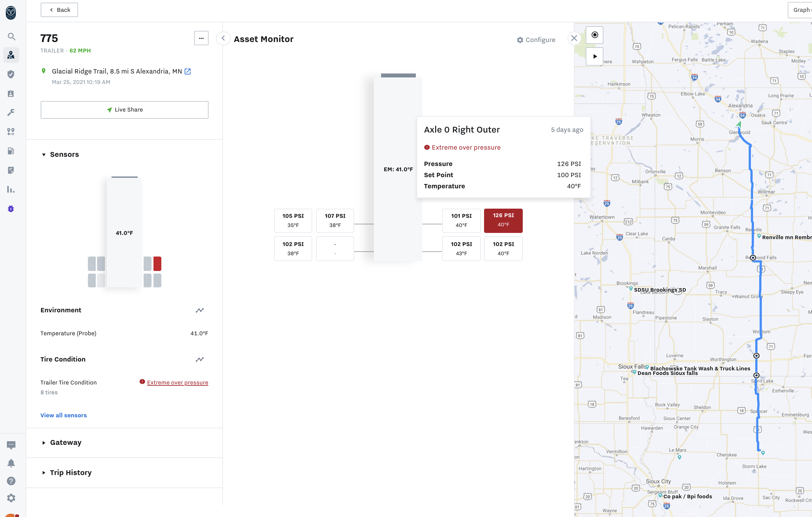The width and height of the screenshot is (812, 517).
Task: Click Extreme over pressure alert link
Action: tap(177, 382)
